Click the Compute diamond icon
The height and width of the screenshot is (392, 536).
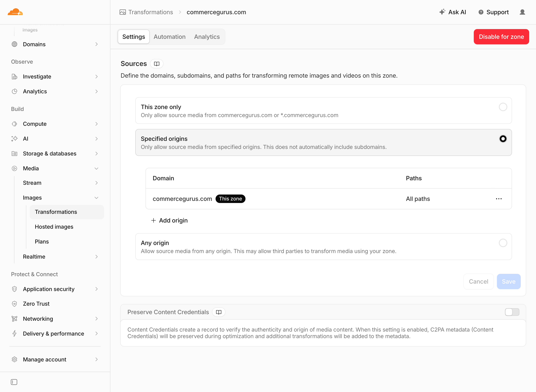coord(14,124)
